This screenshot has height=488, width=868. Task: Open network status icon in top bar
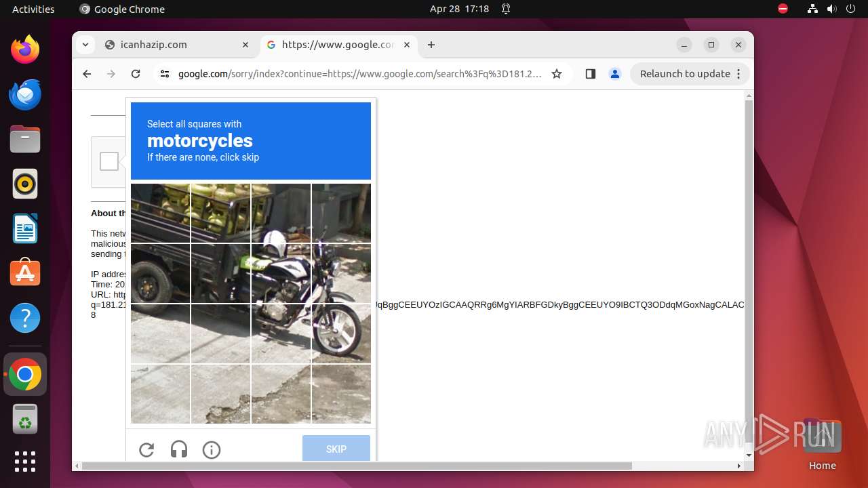(x=812, y=9)
